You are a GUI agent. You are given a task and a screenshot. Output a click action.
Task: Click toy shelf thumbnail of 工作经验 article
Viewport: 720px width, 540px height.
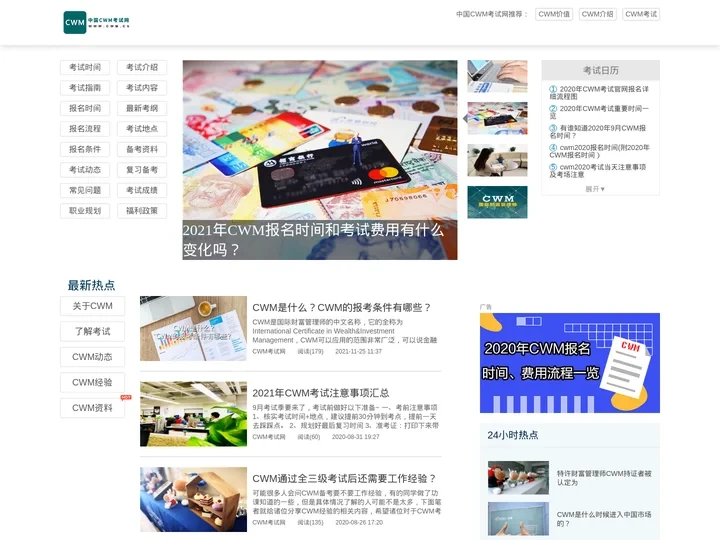click(x=193, y=500)
